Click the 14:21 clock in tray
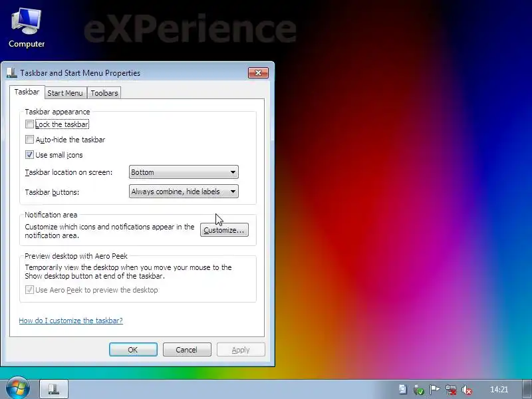 pyautogui.click(x=499, y=390)
